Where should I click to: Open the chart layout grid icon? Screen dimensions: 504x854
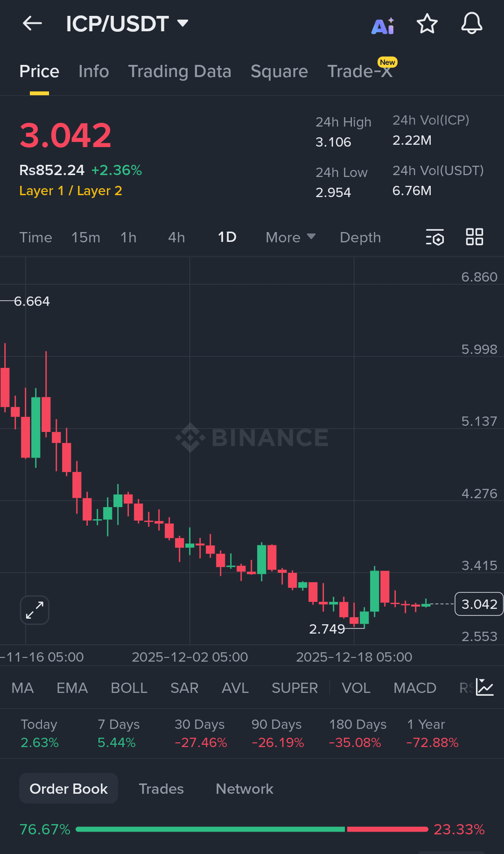tap(475, 237)
